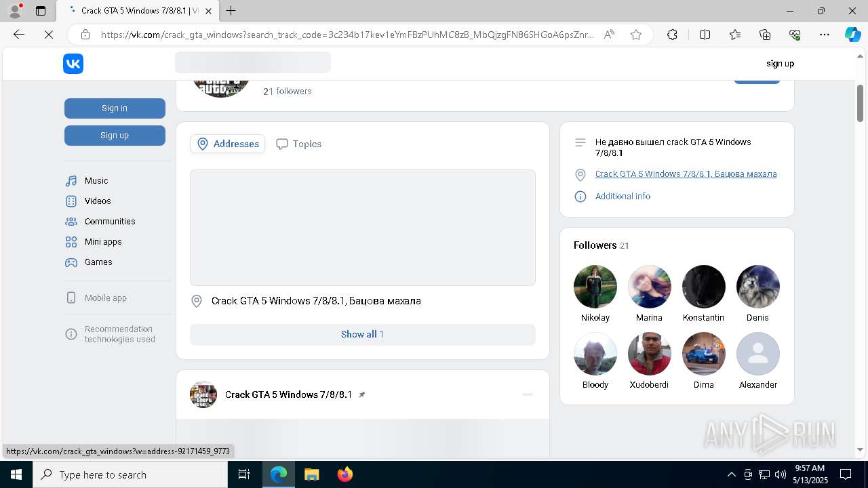
Task: Click the pinned post group avatar
Action: (203, 394)
